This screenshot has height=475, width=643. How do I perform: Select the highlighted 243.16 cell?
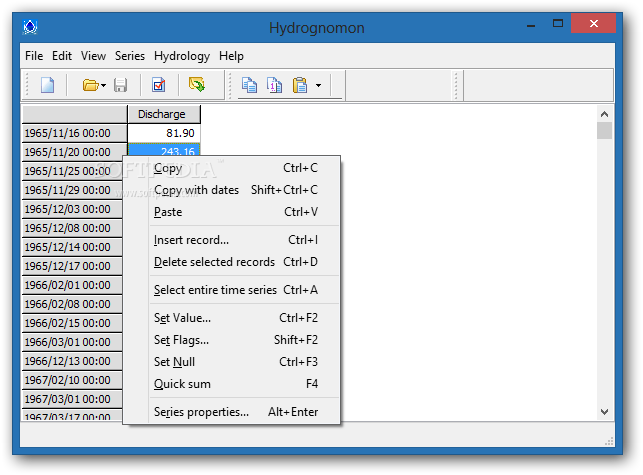pos(164,150)
